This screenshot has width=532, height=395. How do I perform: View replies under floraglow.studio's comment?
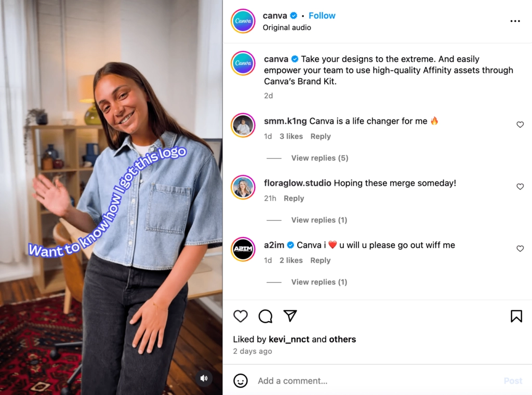click(319, 220)
